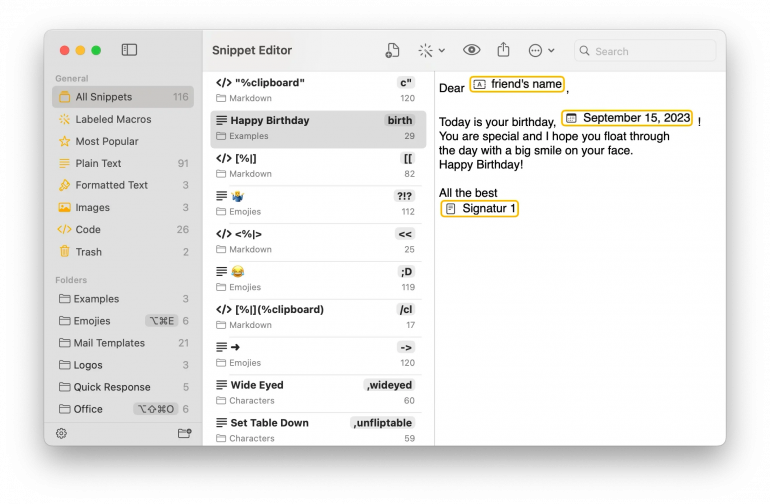Open the macro sparkle dropdown menu
770x504 pixels.
click(431, 50)
